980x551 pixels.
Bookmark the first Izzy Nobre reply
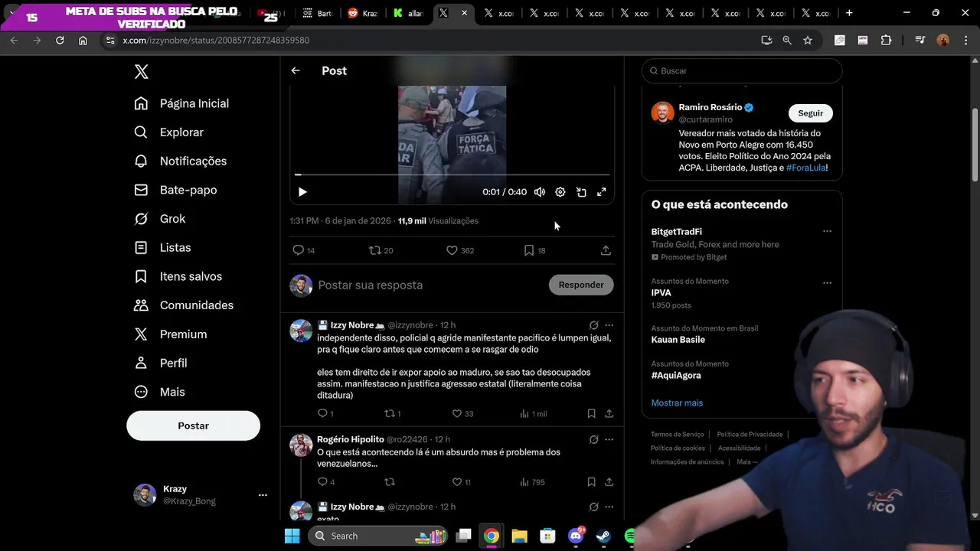(591, 413)
